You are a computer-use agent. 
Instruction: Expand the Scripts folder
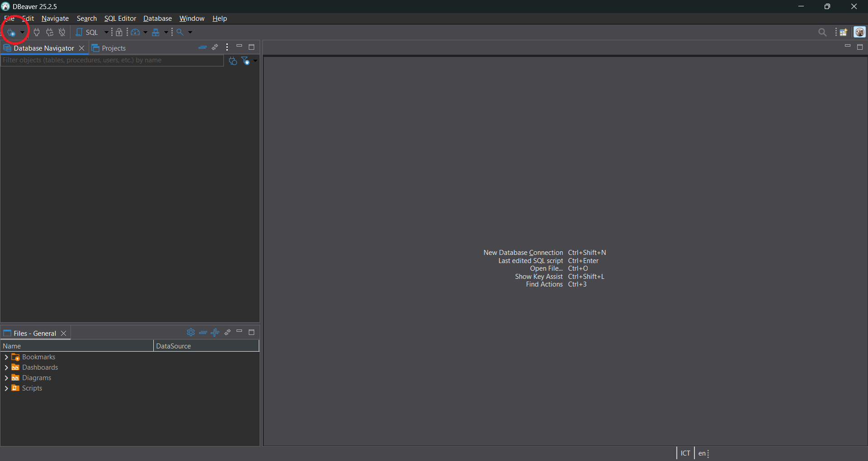(6, 389)
